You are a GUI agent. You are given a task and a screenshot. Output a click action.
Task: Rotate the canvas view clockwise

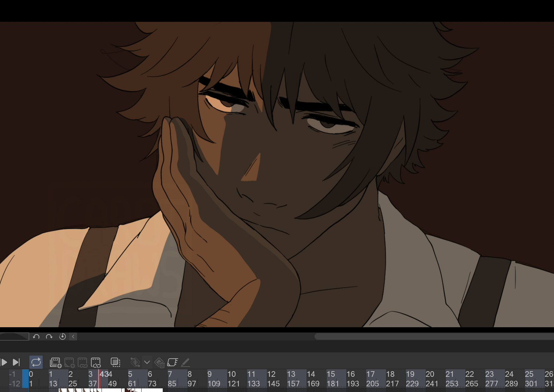49,336
